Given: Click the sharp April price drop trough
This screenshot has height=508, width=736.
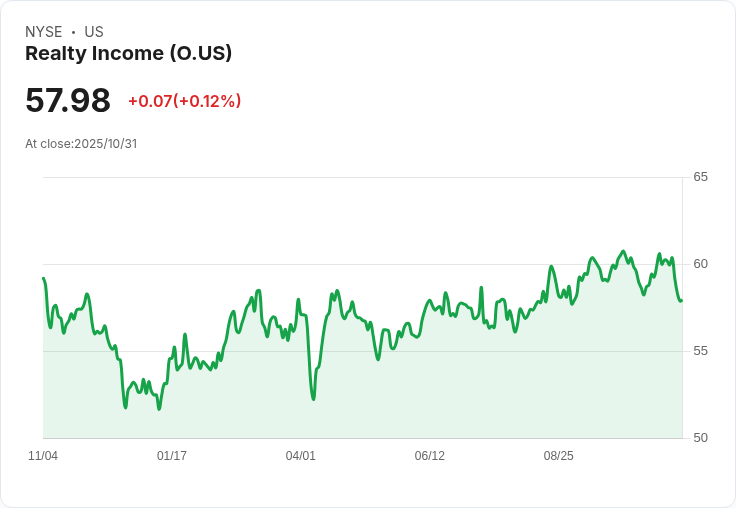Looking at the screenshot, I should [313, 399].
